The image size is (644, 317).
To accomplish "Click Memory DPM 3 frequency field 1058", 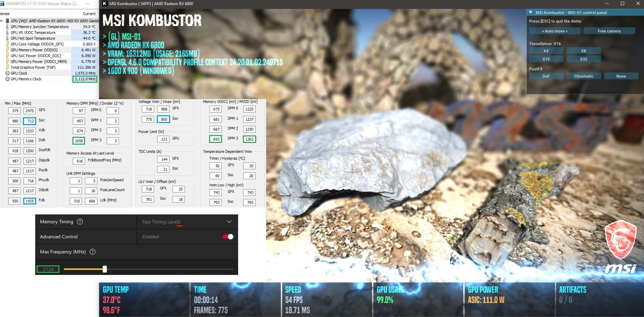I will (79, 141).
